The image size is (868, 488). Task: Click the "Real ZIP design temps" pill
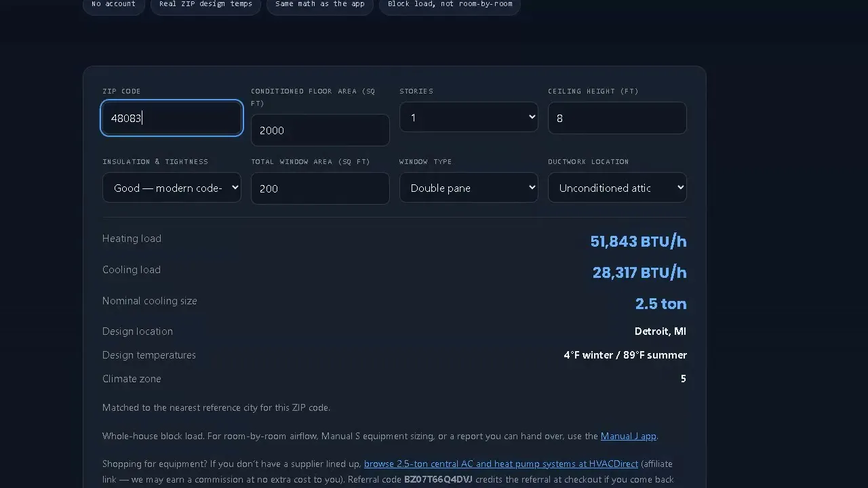[x=205, y=4]
